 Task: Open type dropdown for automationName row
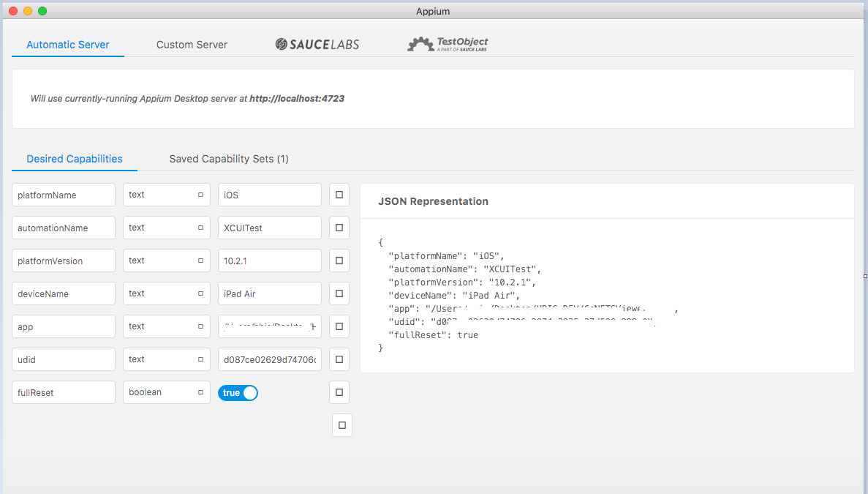pyautogui.click(x=167, y=228)
